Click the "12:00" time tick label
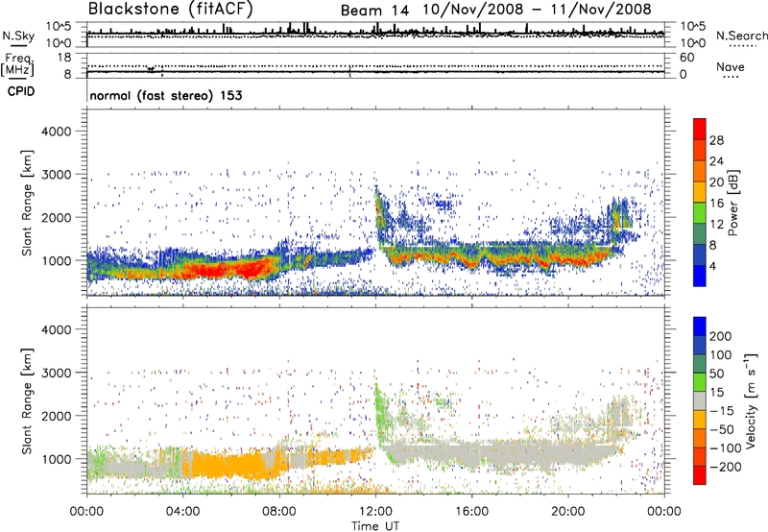Viewport: 768px width, 532px height. tap(375, 512)
